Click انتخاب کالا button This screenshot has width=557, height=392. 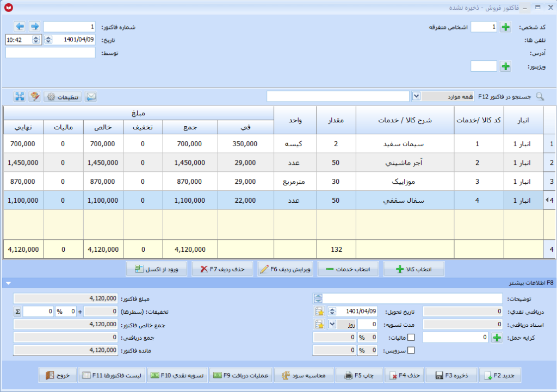414,269
